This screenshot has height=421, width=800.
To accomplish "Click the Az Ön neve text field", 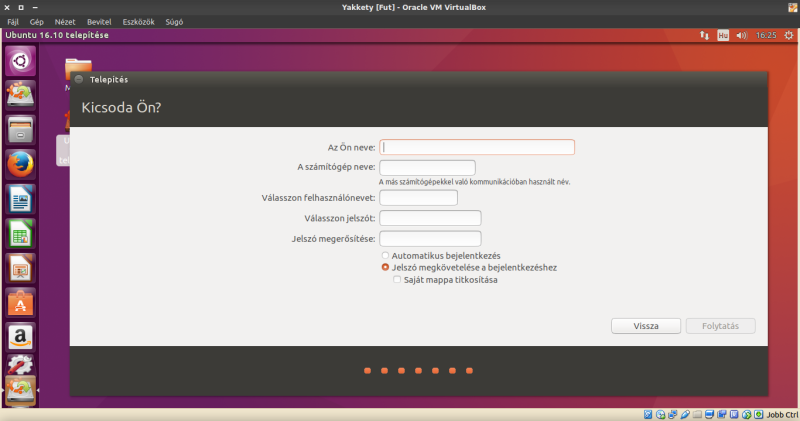I will [x=477, y=147].
